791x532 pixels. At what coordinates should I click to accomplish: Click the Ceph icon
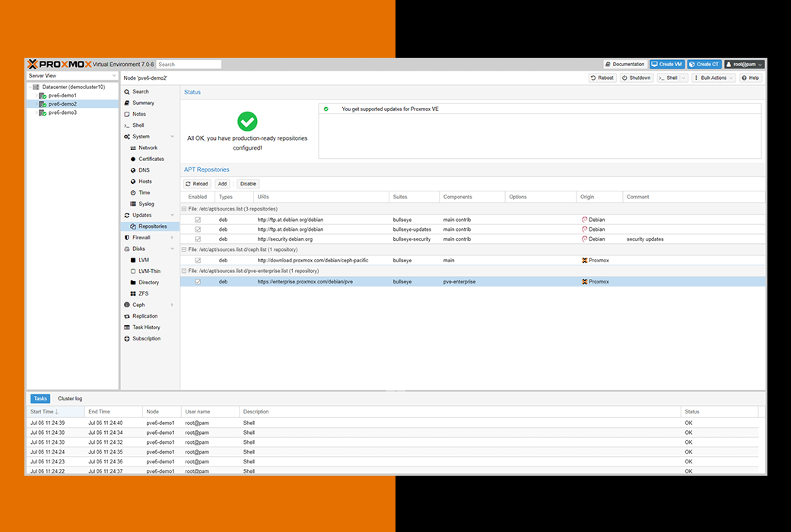pos(126,305)
